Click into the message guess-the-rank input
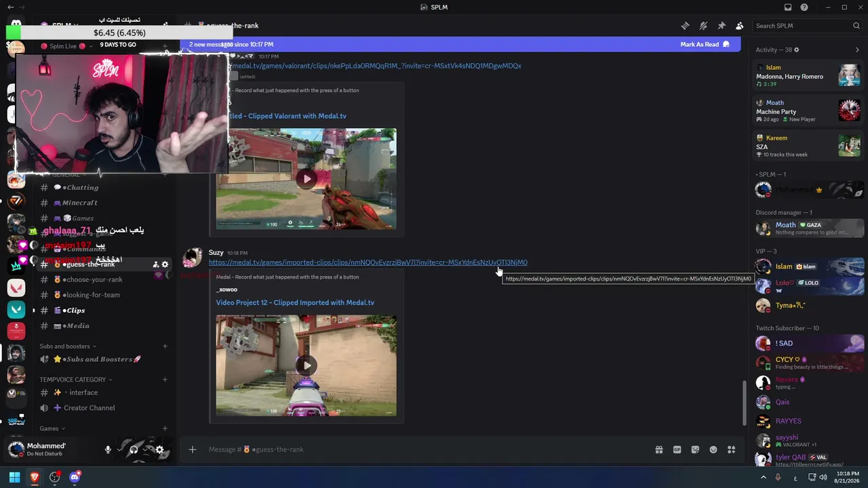Viewport: 868px width, 488px height. (427, 449)
